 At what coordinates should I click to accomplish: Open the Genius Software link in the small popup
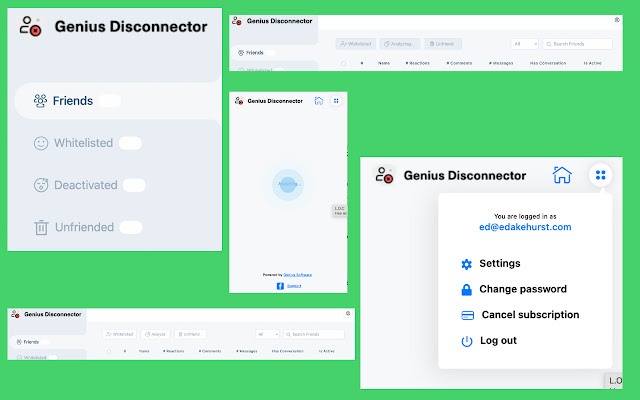[x=298, y=275]
